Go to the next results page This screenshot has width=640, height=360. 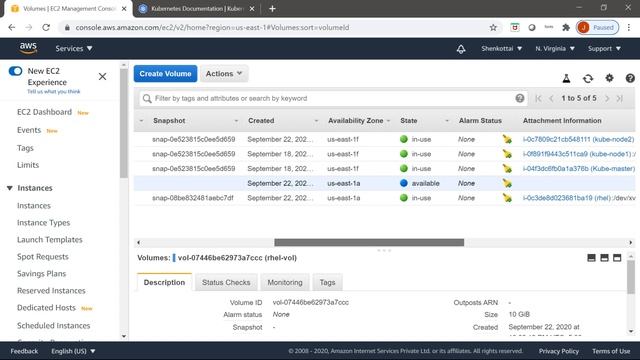(x=607, y=98)
